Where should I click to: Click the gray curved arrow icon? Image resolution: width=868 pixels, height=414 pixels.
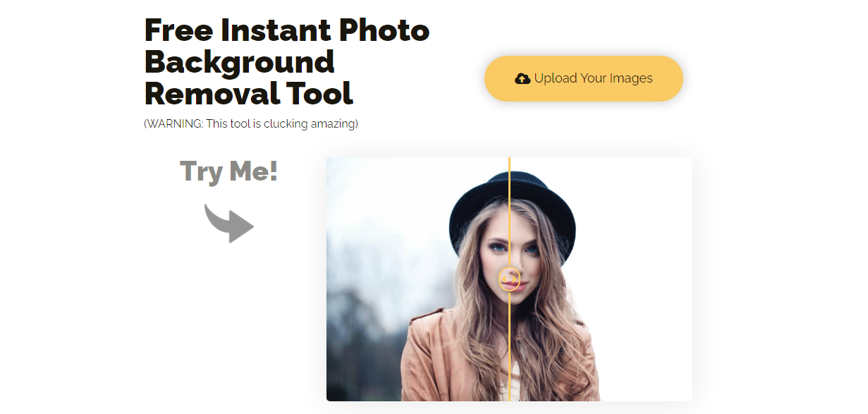pyautogui.click(x=228, y=224)
